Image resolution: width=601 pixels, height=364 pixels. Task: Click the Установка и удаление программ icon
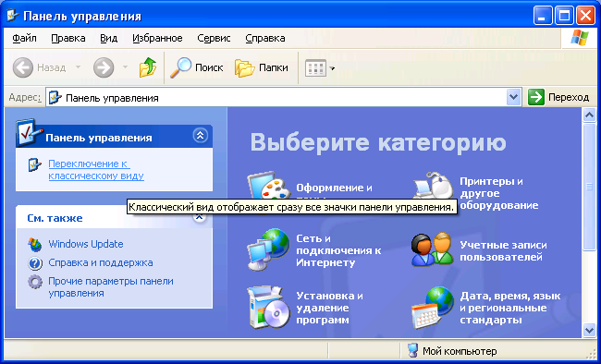tap(268, 308)
